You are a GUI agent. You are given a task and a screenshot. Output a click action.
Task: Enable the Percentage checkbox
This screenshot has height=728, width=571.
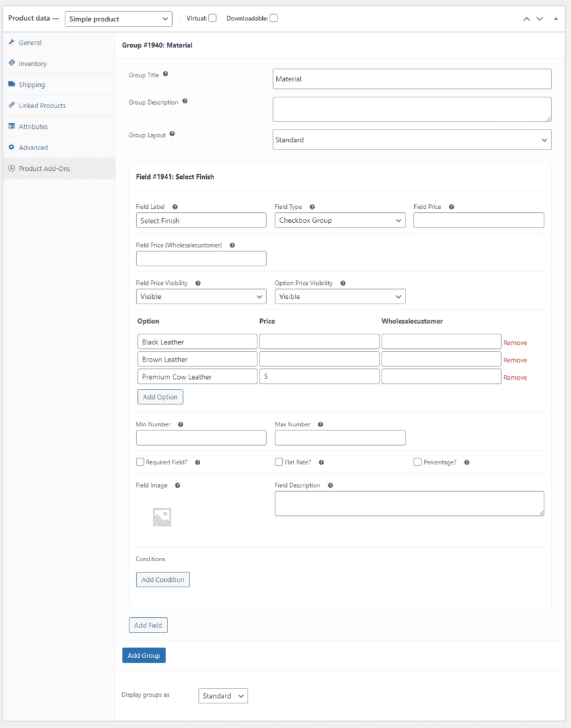417,461
